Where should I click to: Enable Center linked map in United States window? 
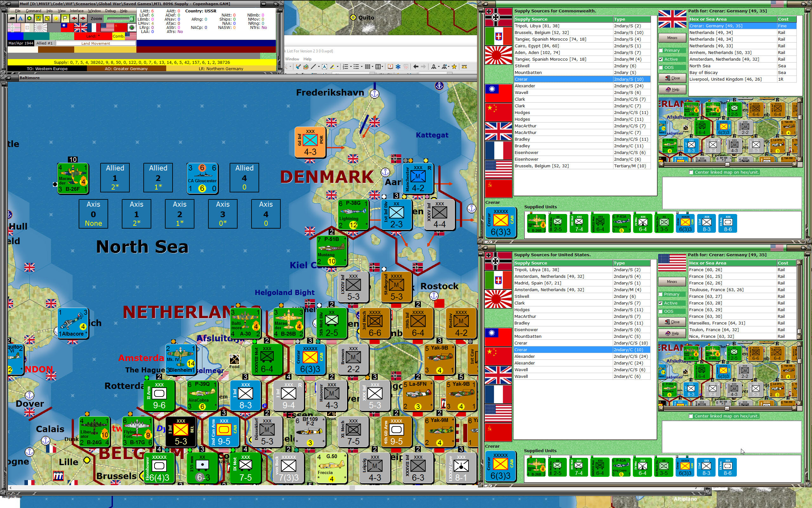tap(691, 416)
